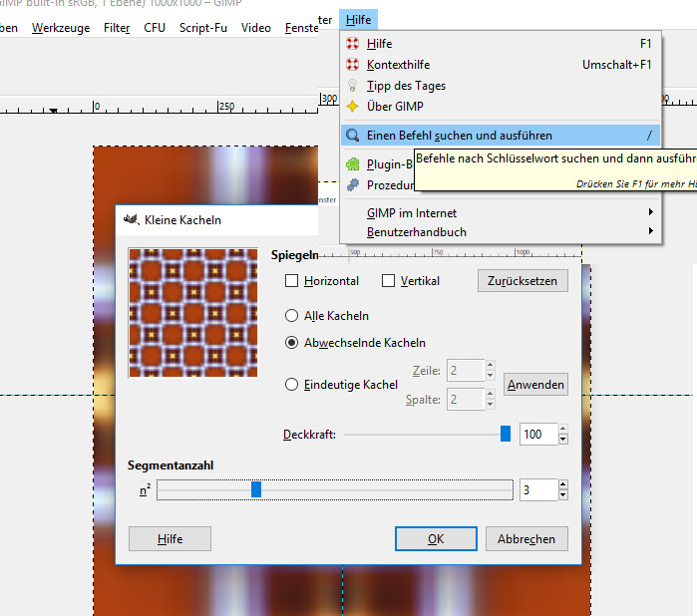This screenshot has height=616, width=697.
Task: Select the Alle Kacheln radio button
Action: coord(292,316)
